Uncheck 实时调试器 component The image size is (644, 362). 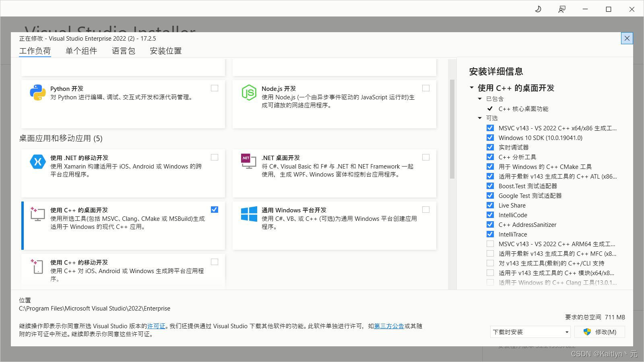[x=490, y=147]
